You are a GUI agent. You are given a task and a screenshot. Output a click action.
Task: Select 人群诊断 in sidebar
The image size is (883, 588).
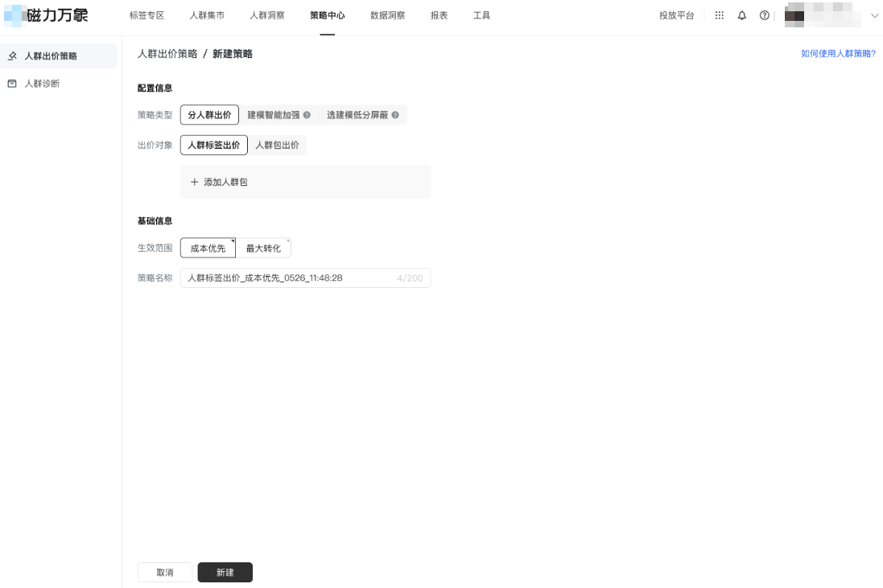[x=59, y=84]
